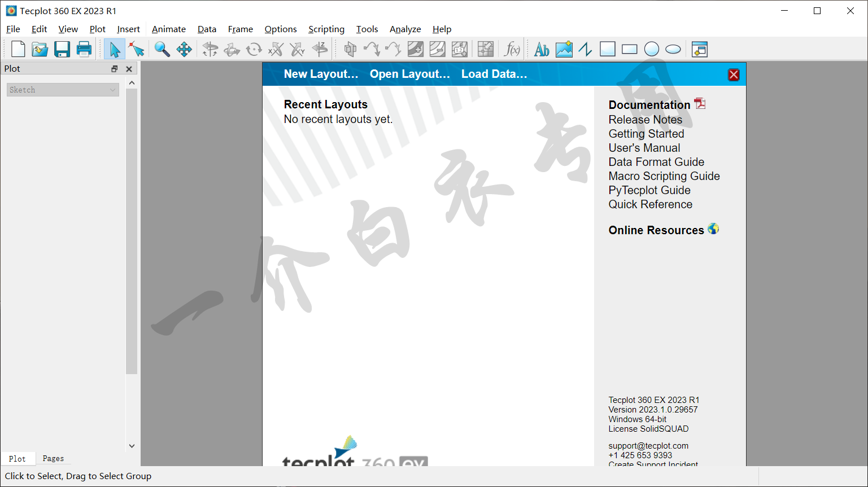Screen dimensions: 868x487
Task: Click the Open folder toolbar icon
Action: [x=40, y=50]
